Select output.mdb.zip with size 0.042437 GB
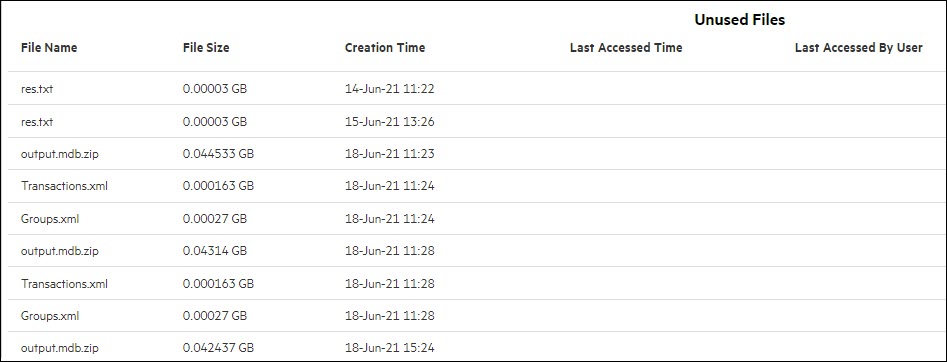Viewport: 947px width, 362px height. [474, 348]
